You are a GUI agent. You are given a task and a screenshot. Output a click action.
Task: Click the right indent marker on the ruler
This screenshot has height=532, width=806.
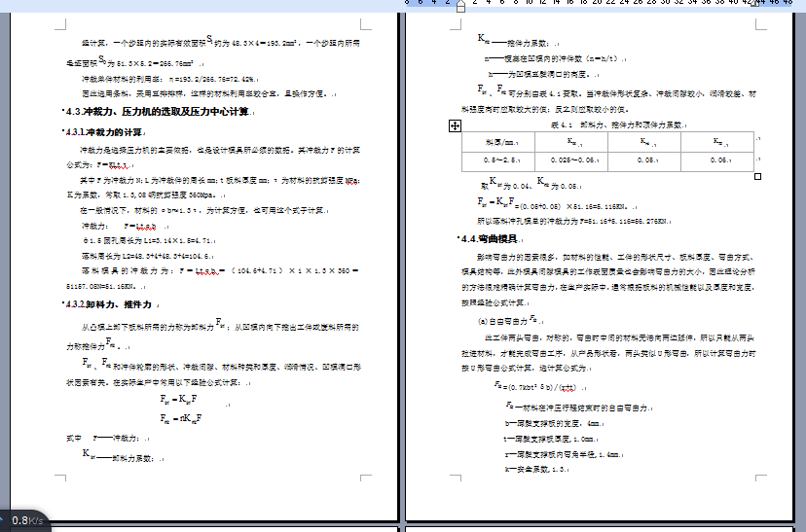coord(755,3)
